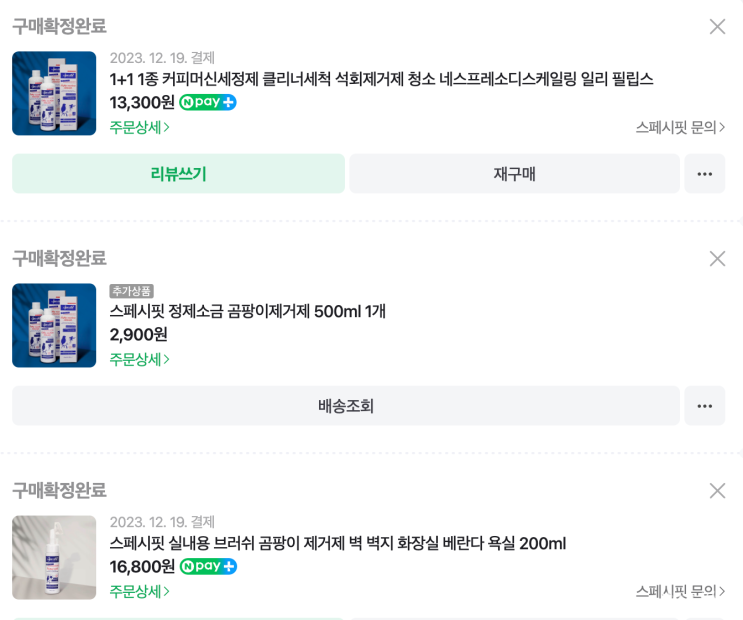Open the 스페시핏 실내용 브러쉬 곰팡이 제거제 title
This screenshot has height=620, width=743.
pyautogui.click(x=338, y=544)
